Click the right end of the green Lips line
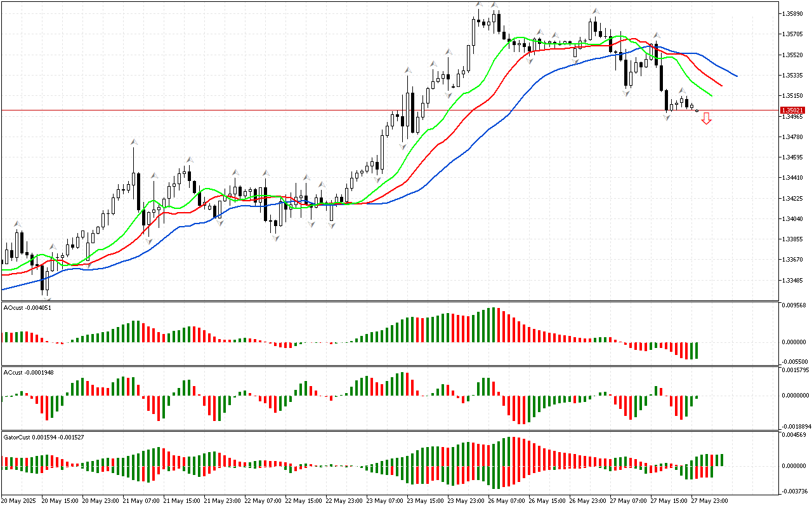Image resolution: width=812 pixels, height=508 pixels. (x=711, y=96)
